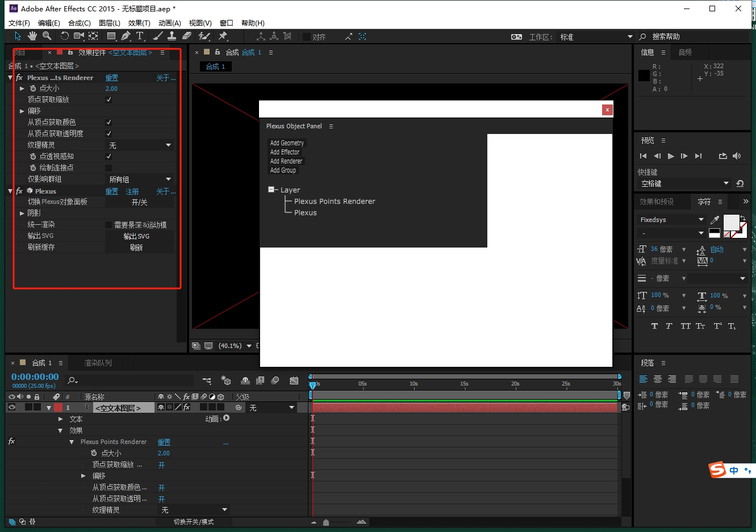Click the center align text icon in Paragraph panel
Image resolution: width=756 pixels, height=532 pixels.
pyautogui.click(x=658, y=379)
